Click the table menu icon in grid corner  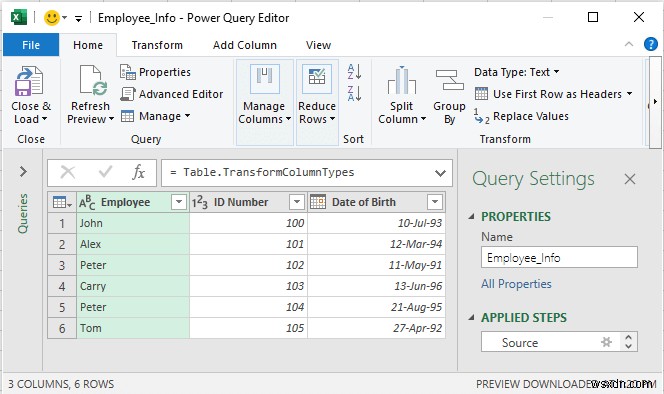(62, 203)
